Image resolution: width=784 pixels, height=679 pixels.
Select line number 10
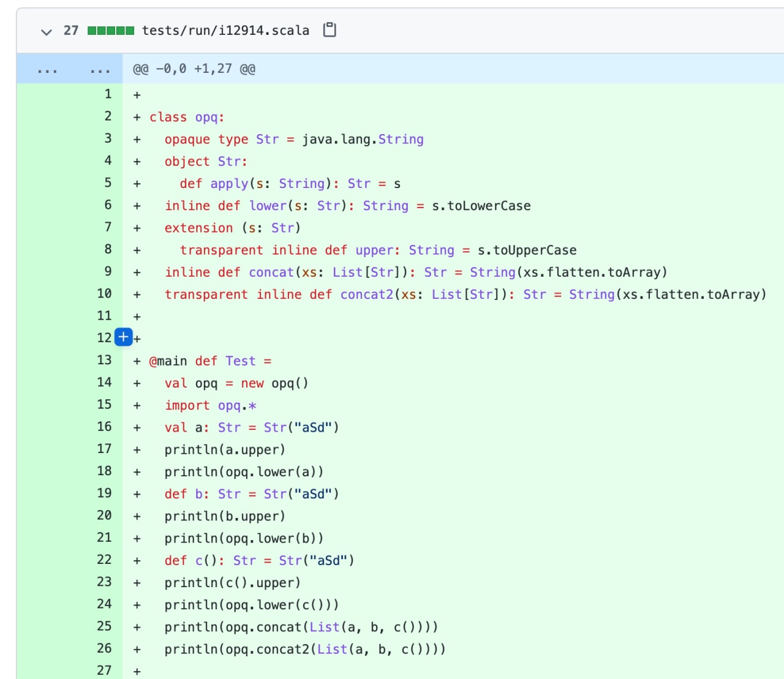pos(104,293)
